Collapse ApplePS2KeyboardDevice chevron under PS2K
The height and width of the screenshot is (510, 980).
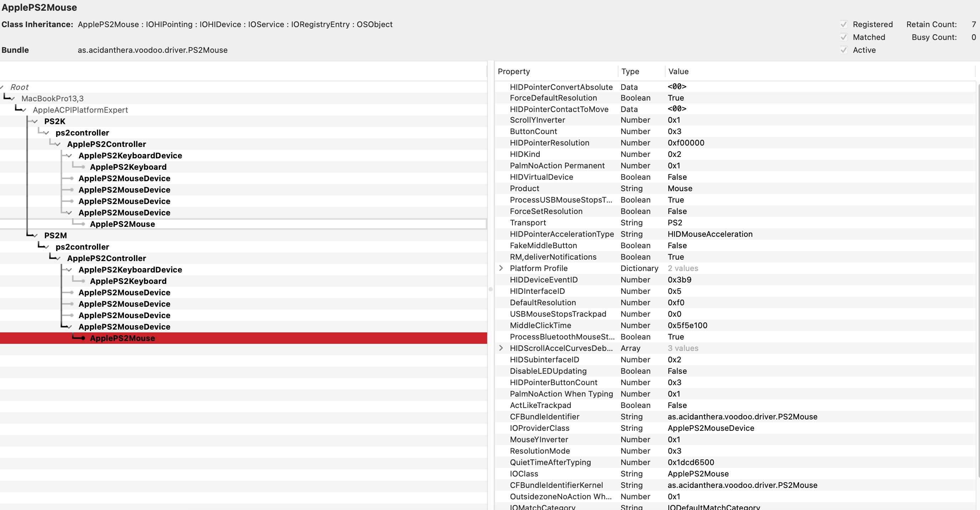click(x=69, y=155)
